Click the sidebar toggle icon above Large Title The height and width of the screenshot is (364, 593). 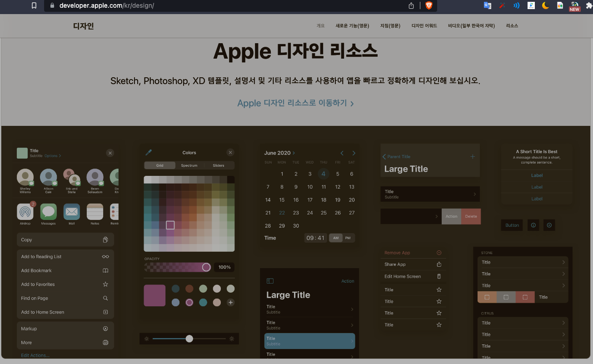point(270,281)
